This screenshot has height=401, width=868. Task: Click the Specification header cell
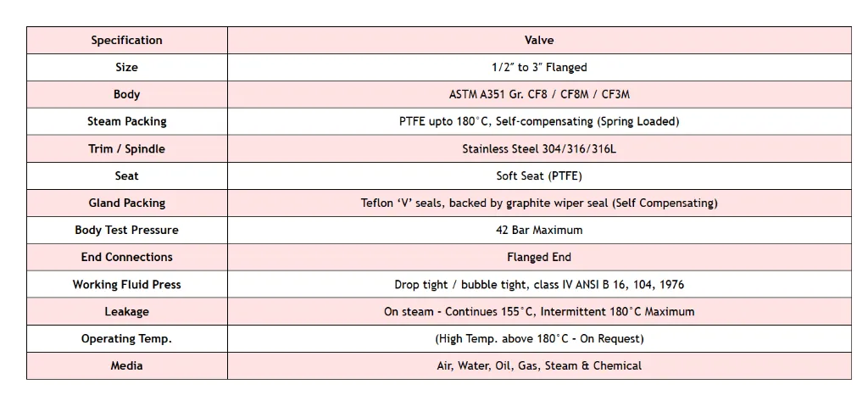pyautogui.click(x=126, y=41)
